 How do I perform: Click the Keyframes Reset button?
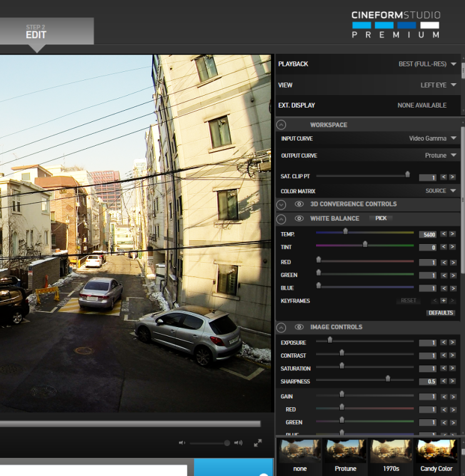point(409,300)
